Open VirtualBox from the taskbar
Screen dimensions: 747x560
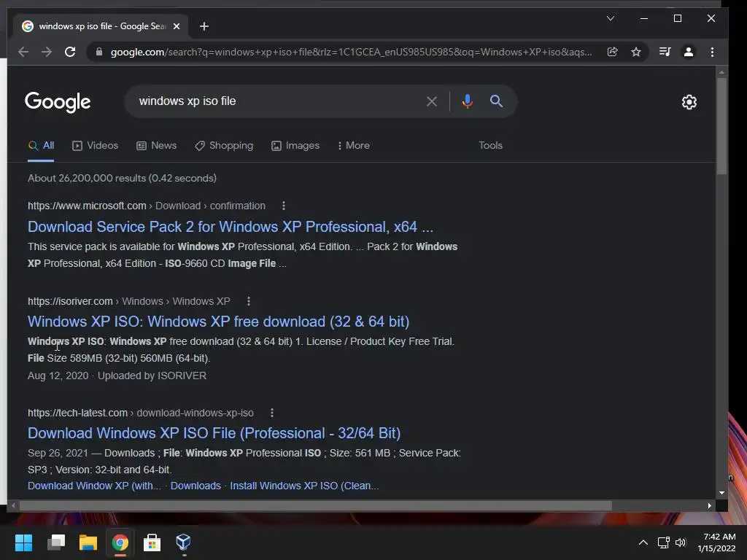click(x=183, y=542)
